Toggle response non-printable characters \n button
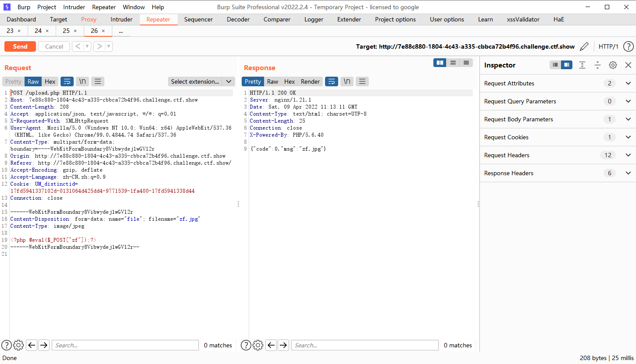This screenshot has width=636, height=364. 347,81
